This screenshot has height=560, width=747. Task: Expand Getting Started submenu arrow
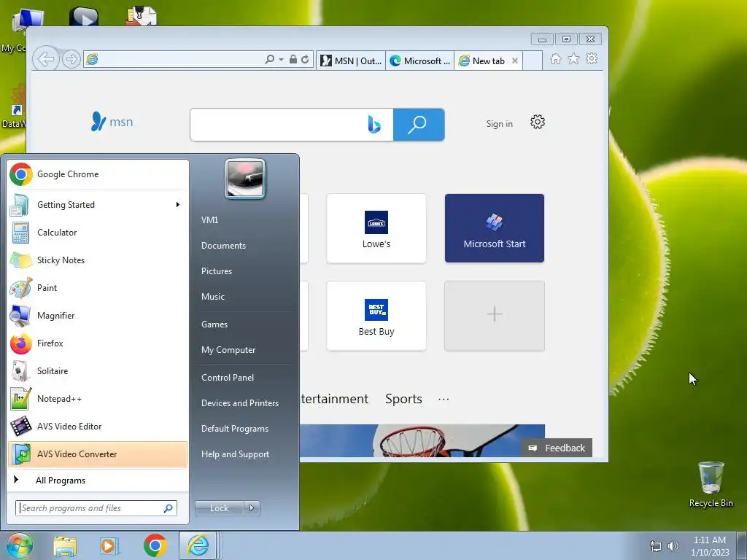tap(178, 205)
